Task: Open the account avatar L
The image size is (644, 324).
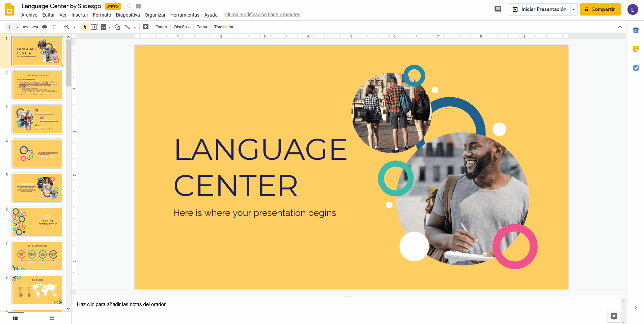Action: coord(633,9)
